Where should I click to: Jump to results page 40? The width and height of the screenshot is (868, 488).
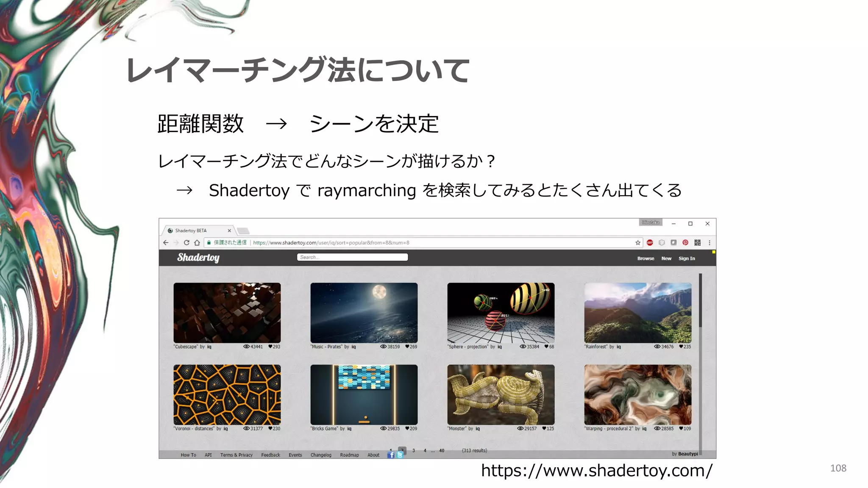point(442,450)
